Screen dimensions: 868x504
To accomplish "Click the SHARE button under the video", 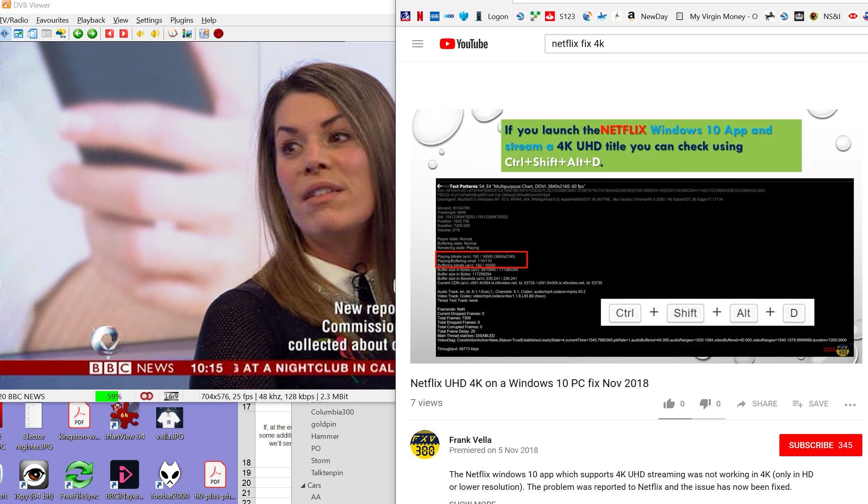I will click(757, 404).
